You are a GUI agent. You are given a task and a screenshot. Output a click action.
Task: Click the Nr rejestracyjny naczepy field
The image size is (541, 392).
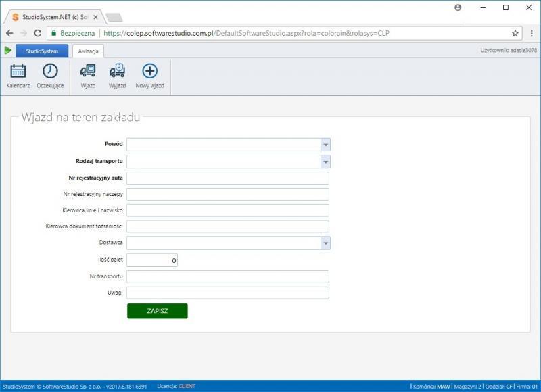coord(228,195)
